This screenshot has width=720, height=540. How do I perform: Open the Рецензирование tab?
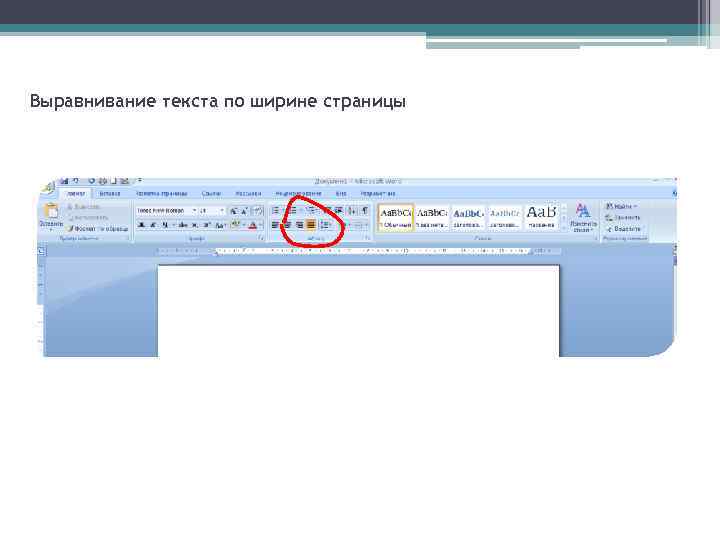point(298,194)
